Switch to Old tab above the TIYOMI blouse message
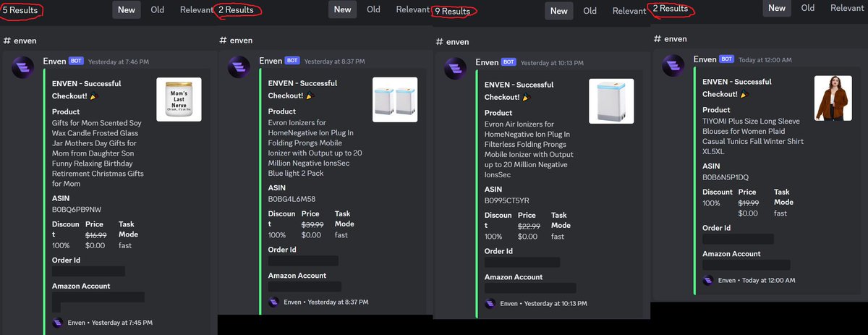 coord(807,8)
